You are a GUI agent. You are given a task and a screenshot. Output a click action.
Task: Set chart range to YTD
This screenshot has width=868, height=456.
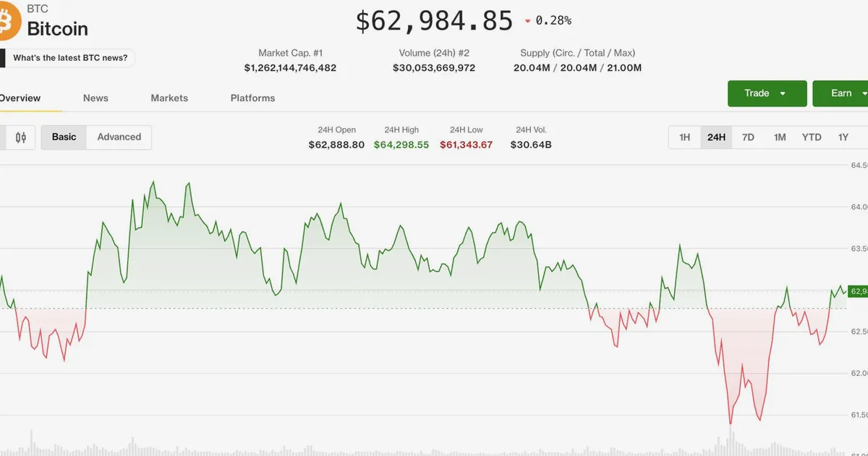click(x=812, y=137)
